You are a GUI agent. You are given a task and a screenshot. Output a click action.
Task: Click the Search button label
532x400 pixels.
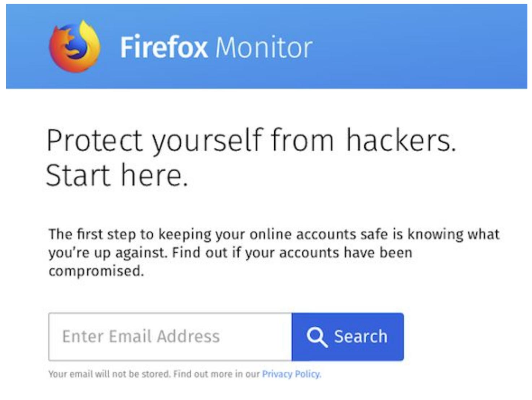tap(361, 336)
